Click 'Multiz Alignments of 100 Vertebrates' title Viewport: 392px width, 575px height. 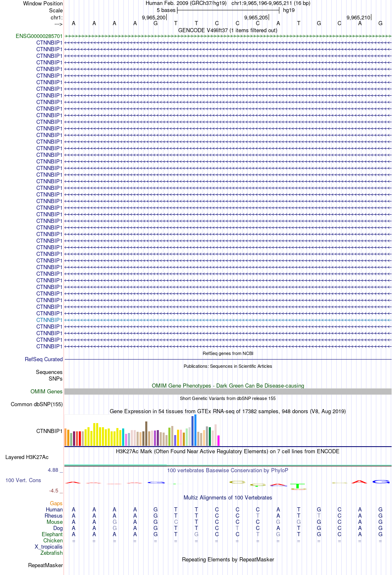click(228, 498)
